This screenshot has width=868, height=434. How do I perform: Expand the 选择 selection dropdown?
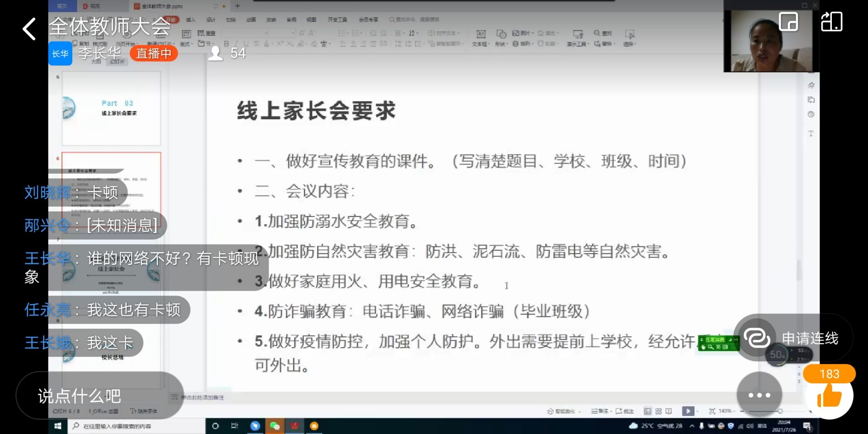629,44
